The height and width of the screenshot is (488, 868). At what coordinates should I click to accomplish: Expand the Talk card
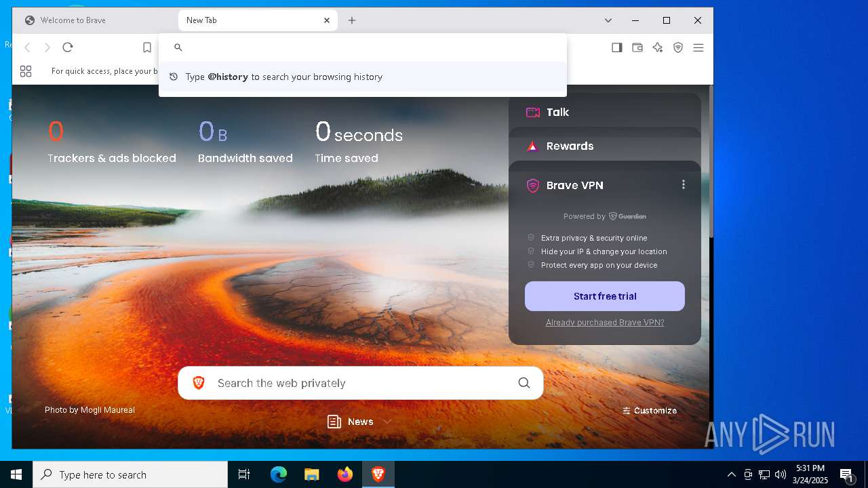click(x=605, y=113)
